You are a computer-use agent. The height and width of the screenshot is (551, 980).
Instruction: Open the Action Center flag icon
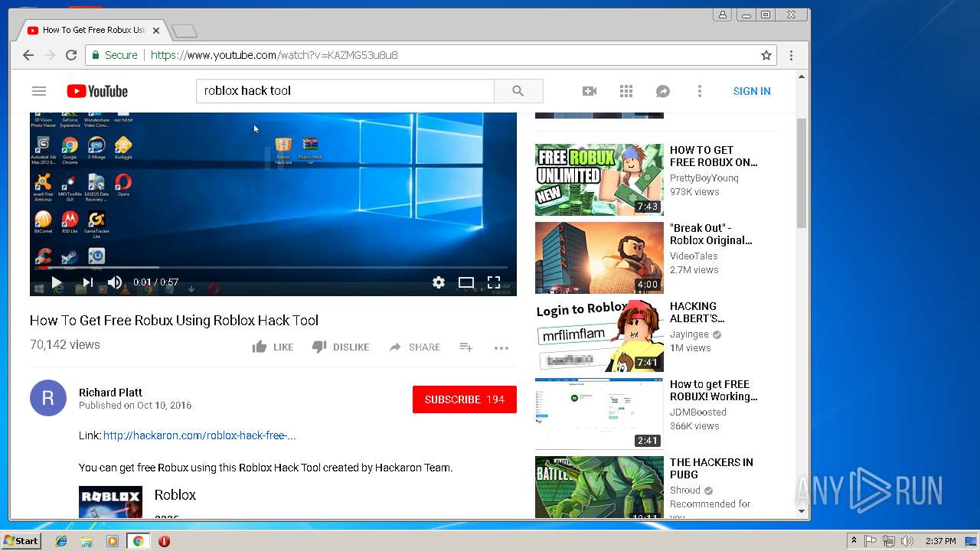(x=871, y=541)
